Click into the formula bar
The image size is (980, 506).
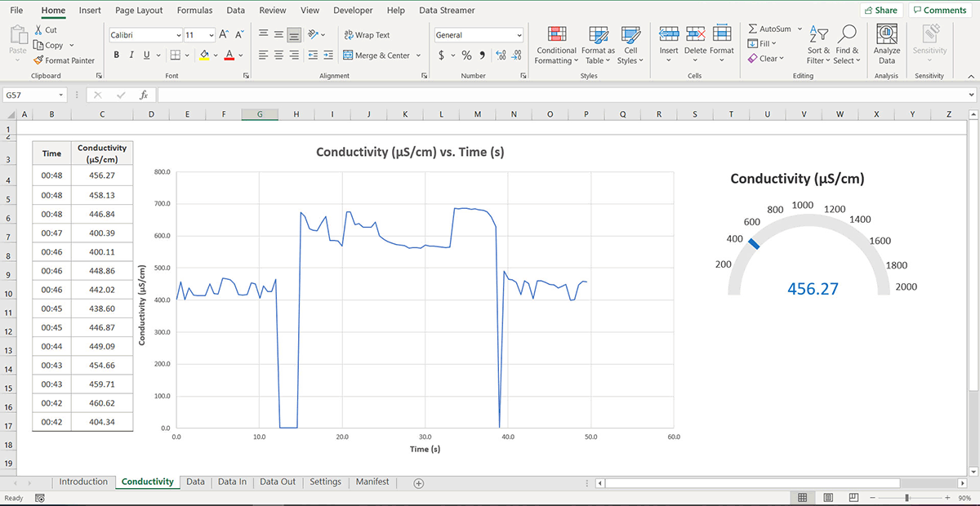coord(562,95)
